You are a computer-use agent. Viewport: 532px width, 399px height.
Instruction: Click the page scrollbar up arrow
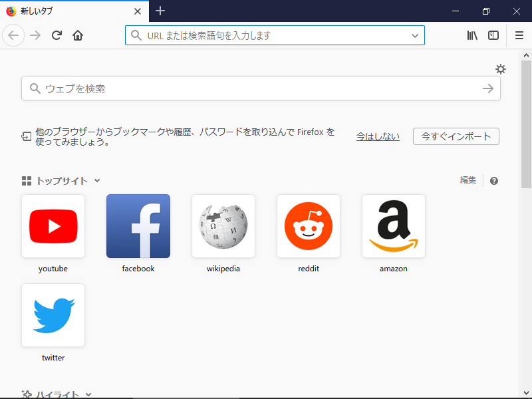click(x=526, y=55)
